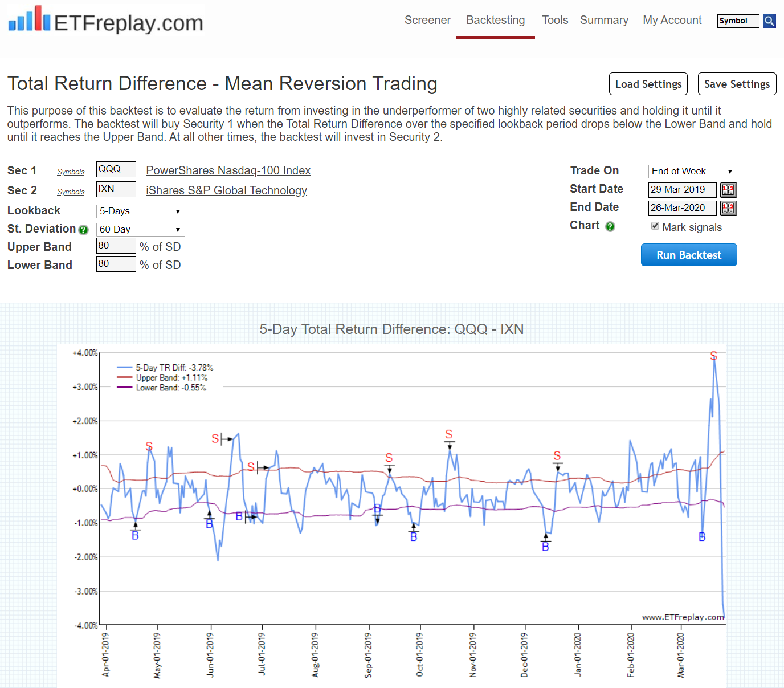The image size is (784, 688).
Task: Click the blue B buy marker below December 2019 dip
Action: (x=545, y=547)
